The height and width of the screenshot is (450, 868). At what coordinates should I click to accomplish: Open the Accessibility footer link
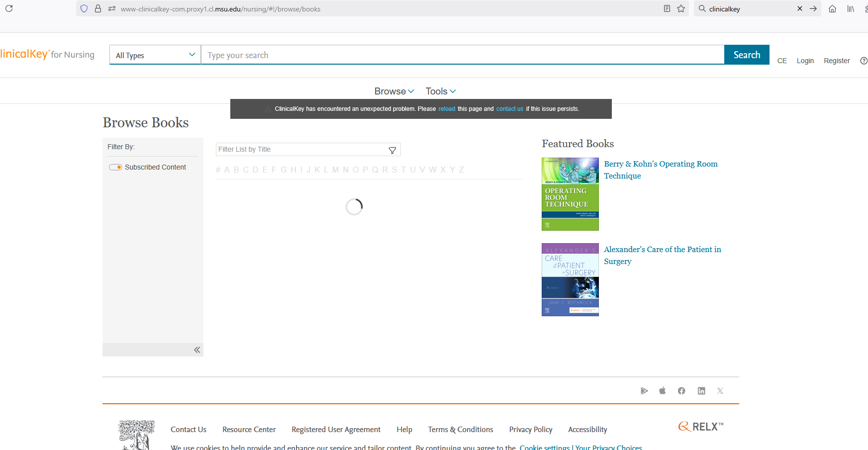587,429
